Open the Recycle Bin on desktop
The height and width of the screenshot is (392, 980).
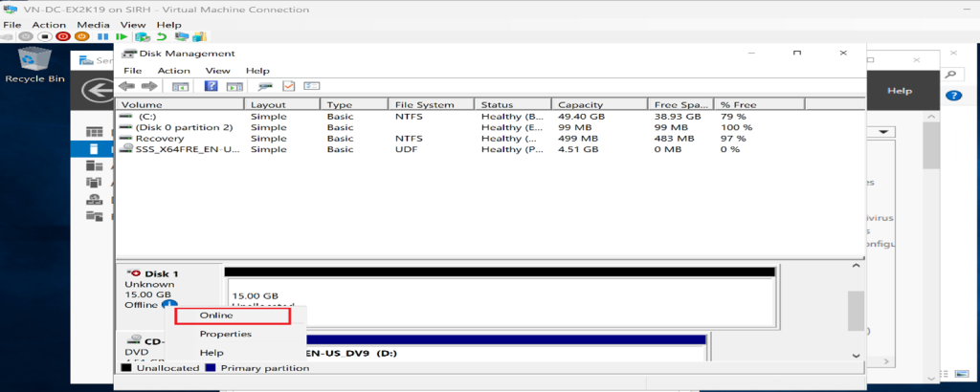[x=34, y=62]
